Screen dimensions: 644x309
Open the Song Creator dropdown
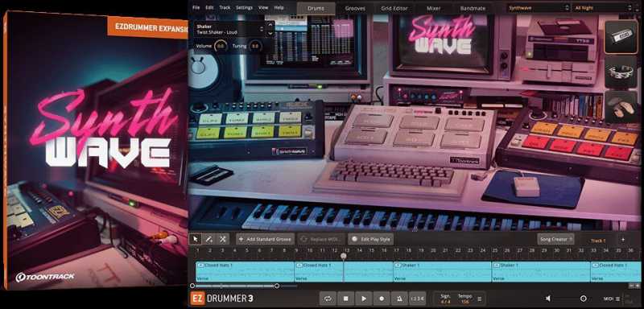[555, 239]
